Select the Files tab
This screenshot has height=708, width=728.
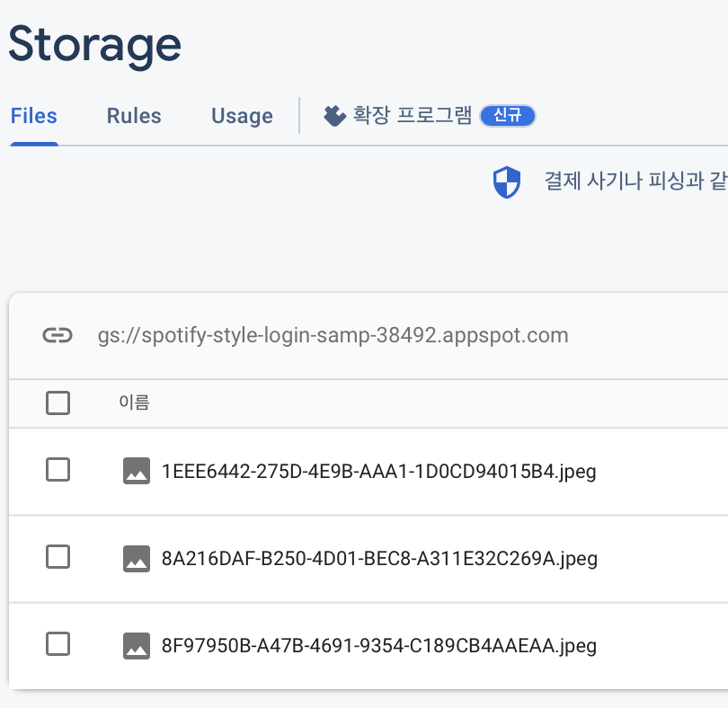coord(33,115)
